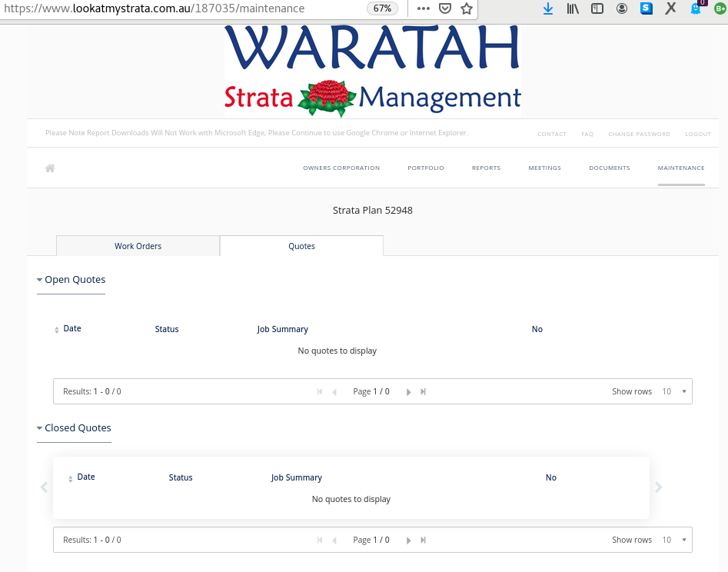Click the blue S extension icon

[647, 8]
